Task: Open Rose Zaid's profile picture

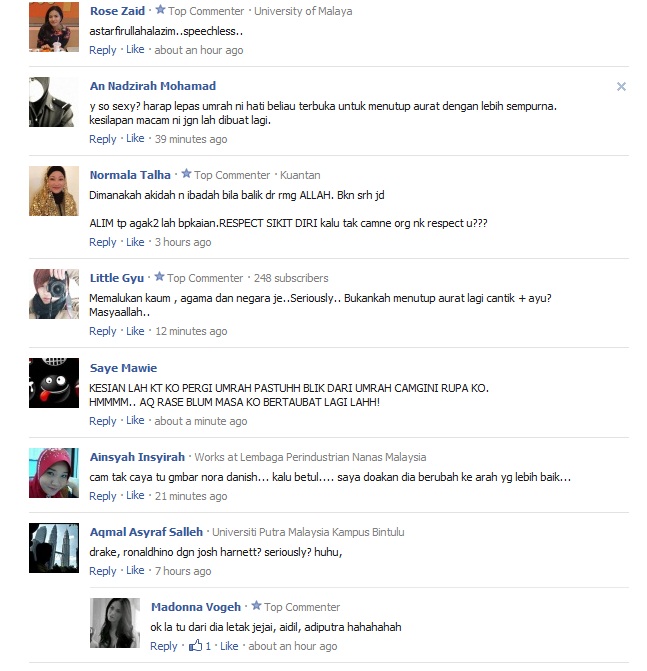Action: tap(54, 27)
